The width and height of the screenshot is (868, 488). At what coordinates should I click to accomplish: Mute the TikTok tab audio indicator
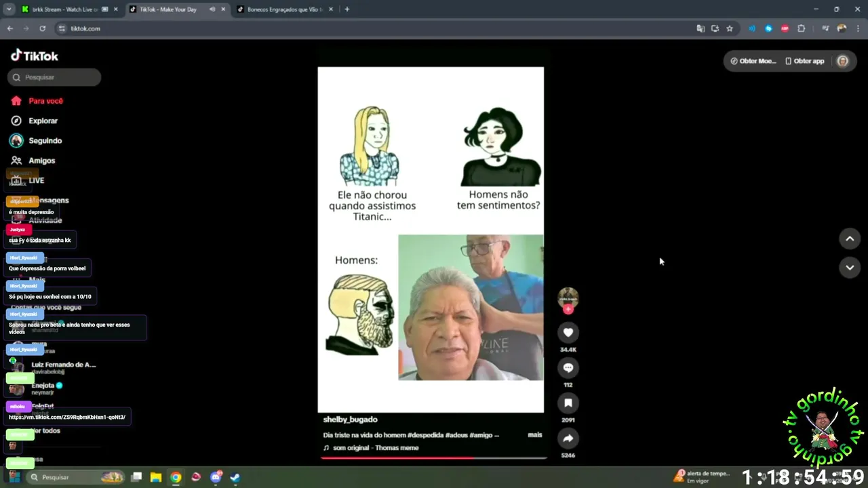coord(212,9)
